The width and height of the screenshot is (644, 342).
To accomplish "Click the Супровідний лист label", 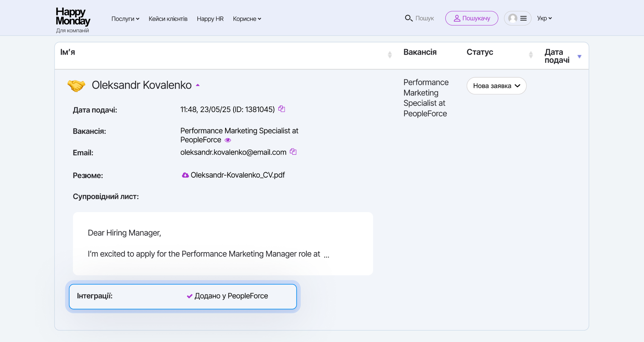I will [x=106, y=196].
